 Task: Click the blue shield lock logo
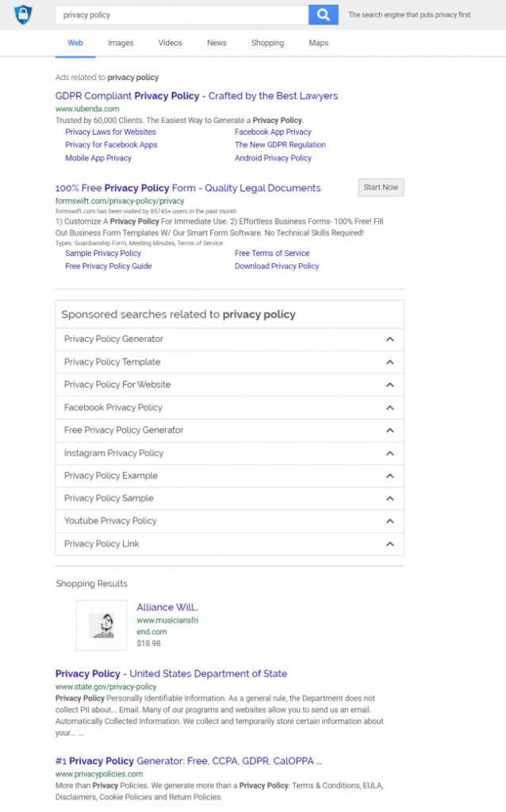click(x=23, y=14)
